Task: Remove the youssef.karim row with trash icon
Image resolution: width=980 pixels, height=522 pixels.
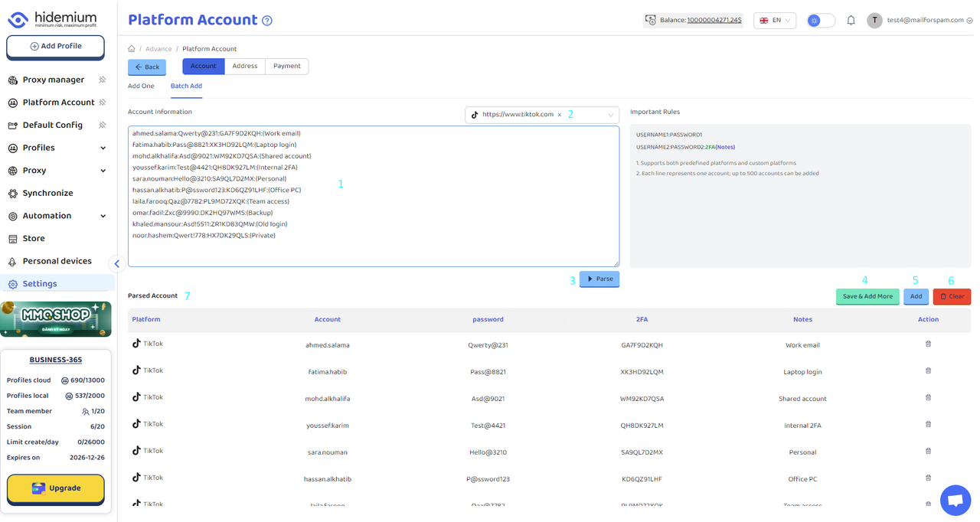Action: point(928,425)
